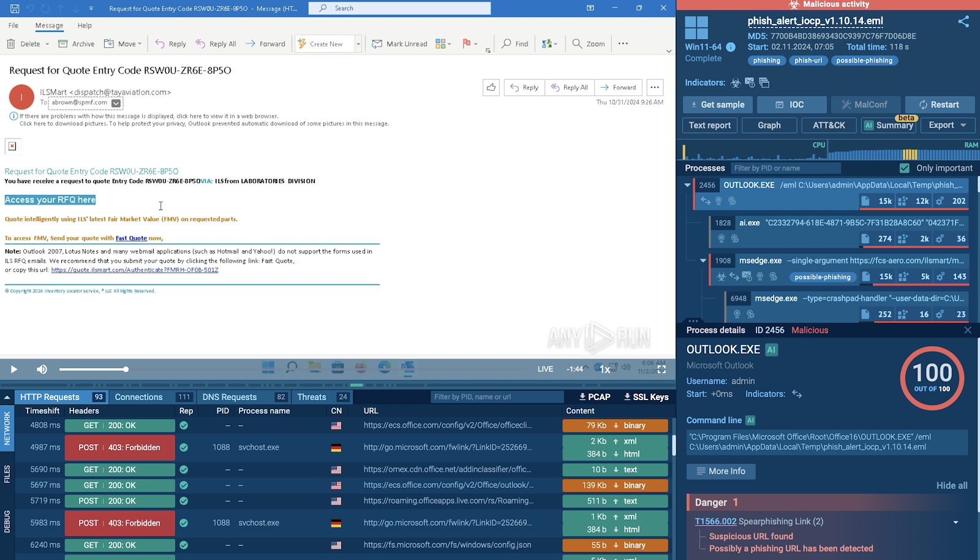Click Reply All in message header
This screenshot has width=980, height=560.
point(569,87)
